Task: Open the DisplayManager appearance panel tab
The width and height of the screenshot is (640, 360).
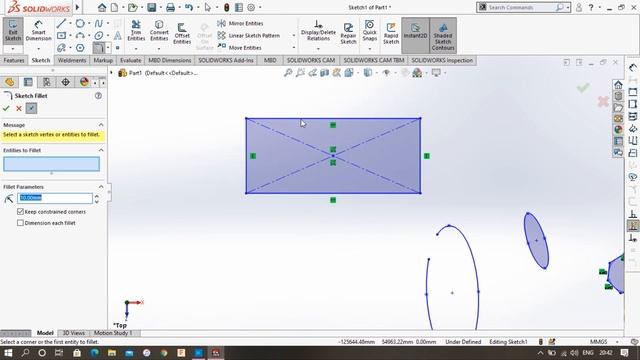Action: pos(84,82)
